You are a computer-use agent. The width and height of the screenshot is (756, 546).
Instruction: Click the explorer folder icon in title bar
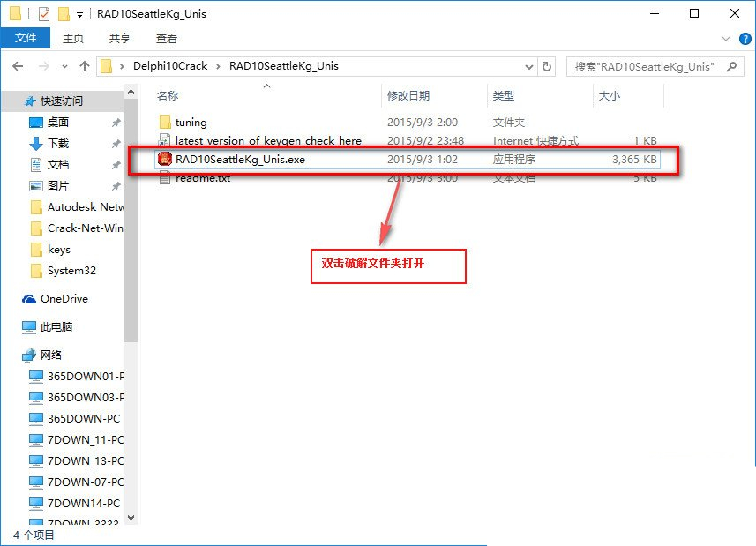15,14
